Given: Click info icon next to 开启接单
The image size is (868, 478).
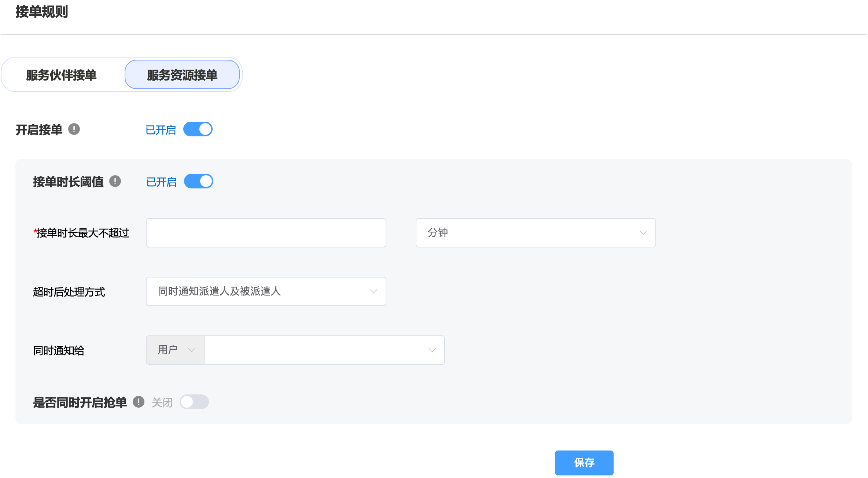Looking at the screenshot, I should point(74,129).
